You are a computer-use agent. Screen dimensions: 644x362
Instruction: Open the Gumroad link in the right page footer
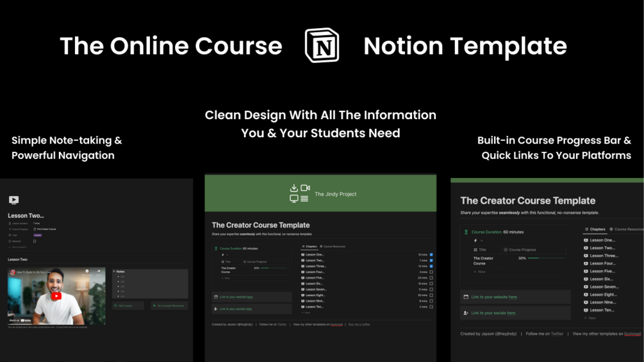coord(632,334)
